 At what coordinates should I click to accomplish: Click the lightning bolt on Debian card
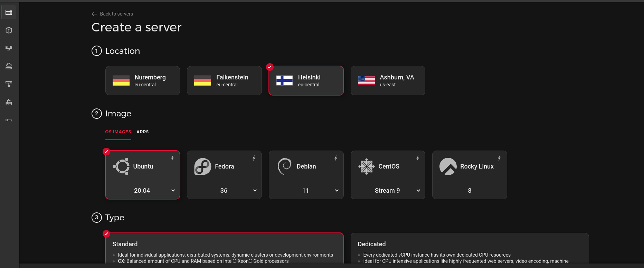coord(336,158)
